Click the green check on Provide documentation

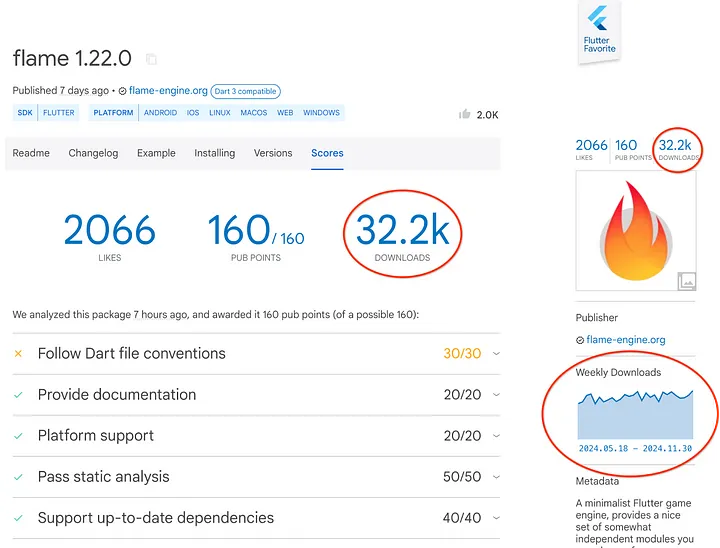[18, 395]
